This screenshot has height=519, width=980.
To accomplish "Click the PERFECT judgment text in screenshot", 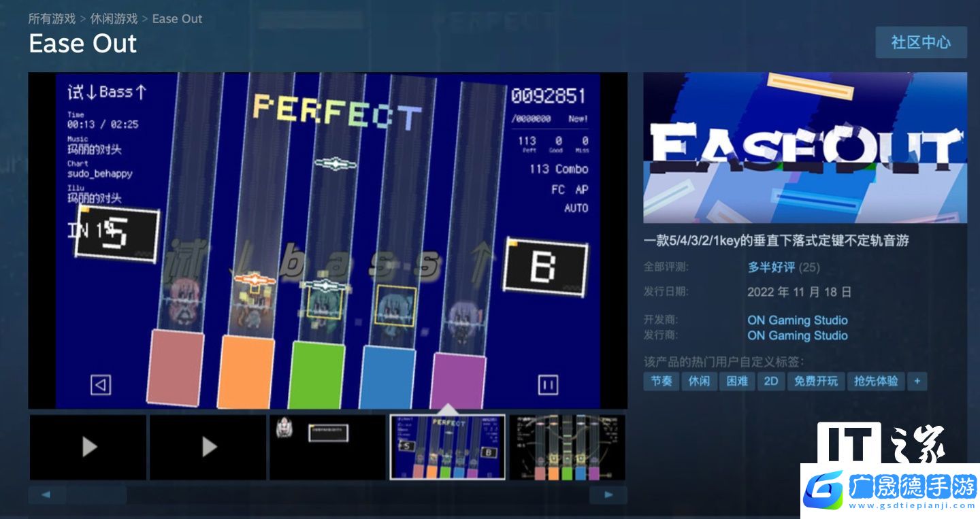I will (x=337, y=112).
